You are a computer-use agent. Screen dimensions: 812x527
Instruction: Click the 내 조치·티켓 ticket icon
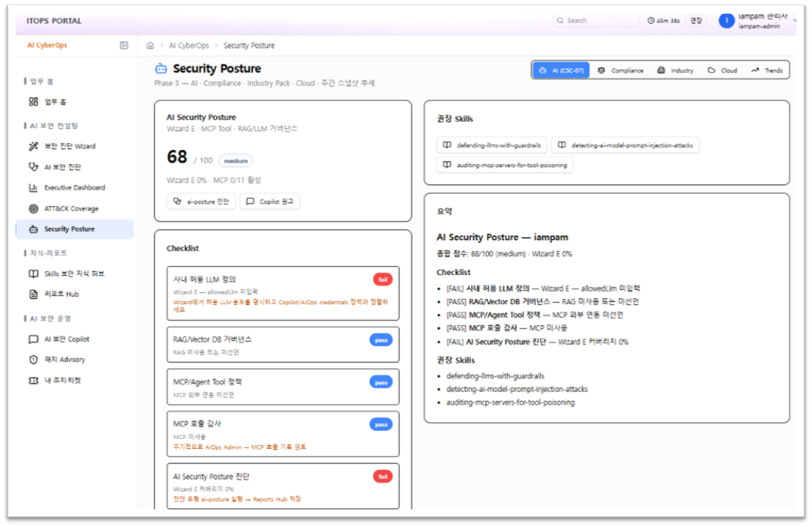click(34, 380)
